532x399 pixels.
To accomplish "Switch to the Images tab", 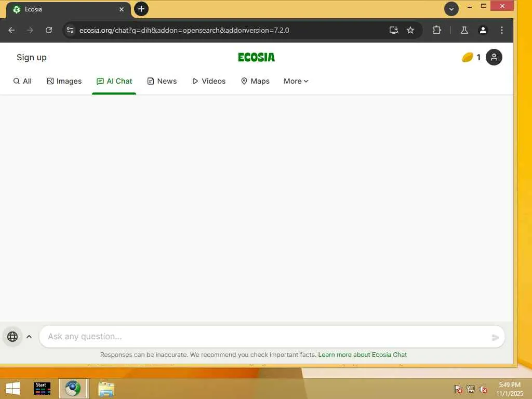I will [64, 81].
